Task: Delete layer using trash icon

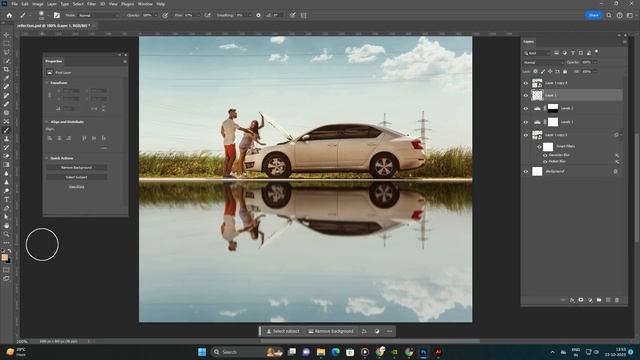Action: coord(617,300)
